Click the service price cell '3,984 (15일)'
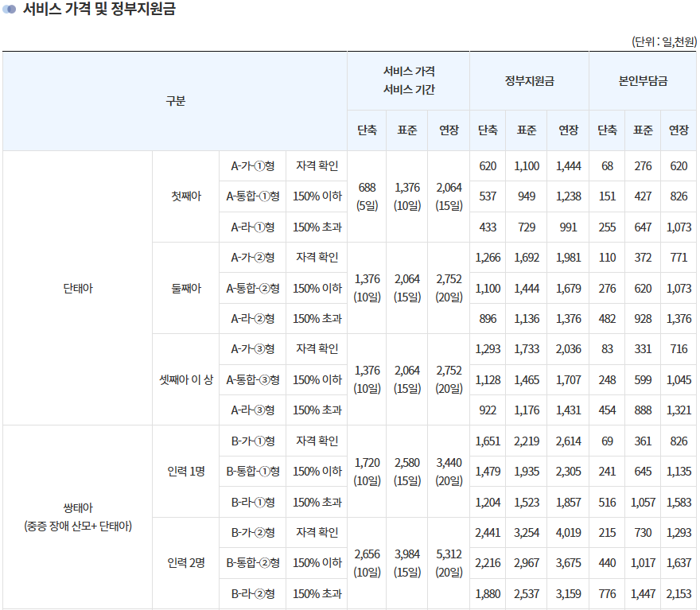The image size is (700, 610). [407, 563]
